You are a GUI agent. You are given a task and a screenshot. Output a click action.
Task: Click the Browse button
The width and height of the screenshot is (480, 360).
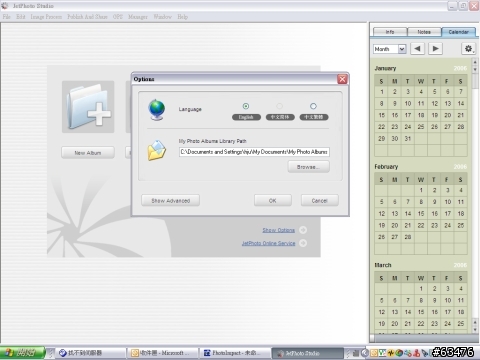(x=309, y=167)
